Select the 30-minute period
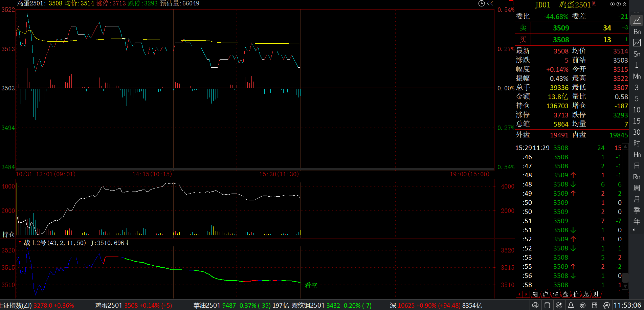644x310 pixels. click(x=637, y=132)
